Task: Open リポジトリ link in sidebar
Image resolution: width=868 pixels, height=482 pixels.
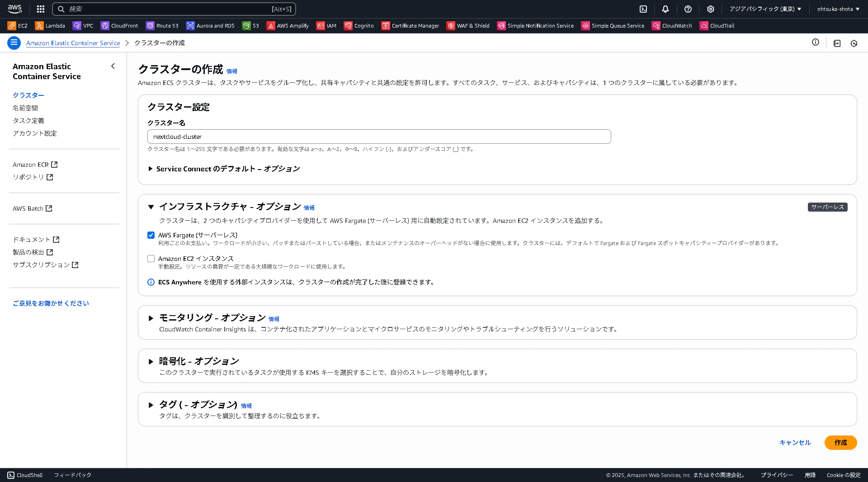Action: pyautogui.click(x=33, y=177)
